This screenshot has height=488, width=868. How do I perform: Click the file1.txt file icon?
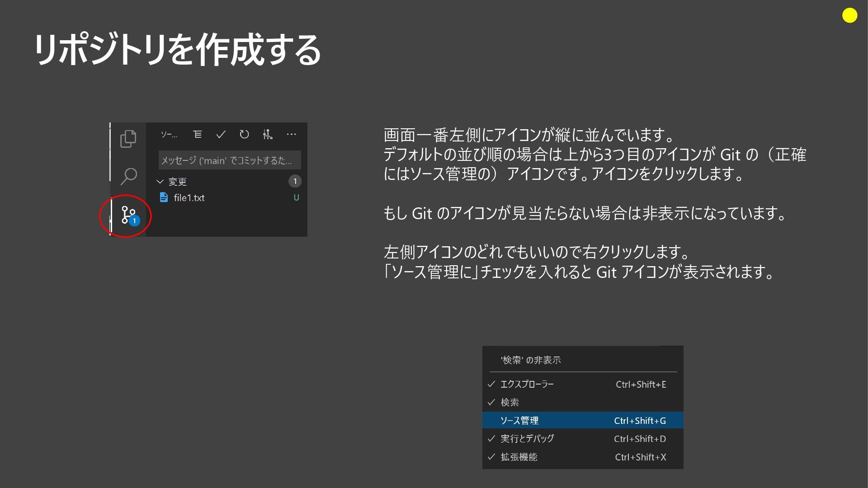tap(164, 197)
